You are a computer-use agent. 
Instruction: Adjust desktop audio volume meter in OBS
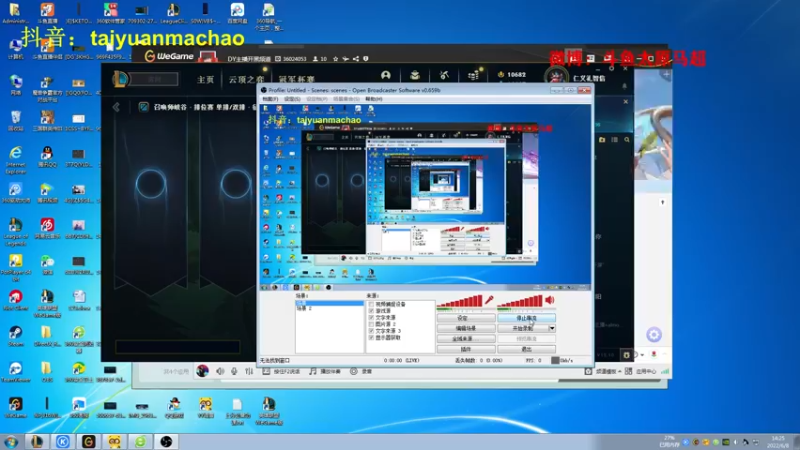pyautogui.click(x=520, y=302)
